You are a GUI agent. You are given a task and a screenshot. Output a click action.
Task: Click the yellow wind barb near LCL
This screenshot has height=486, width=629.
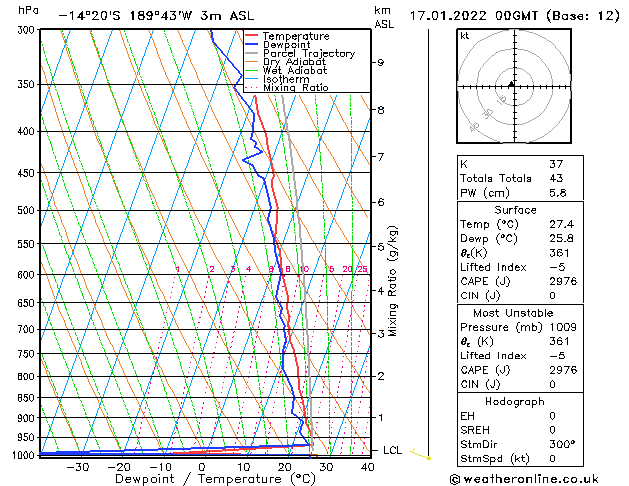pos(420,454)
